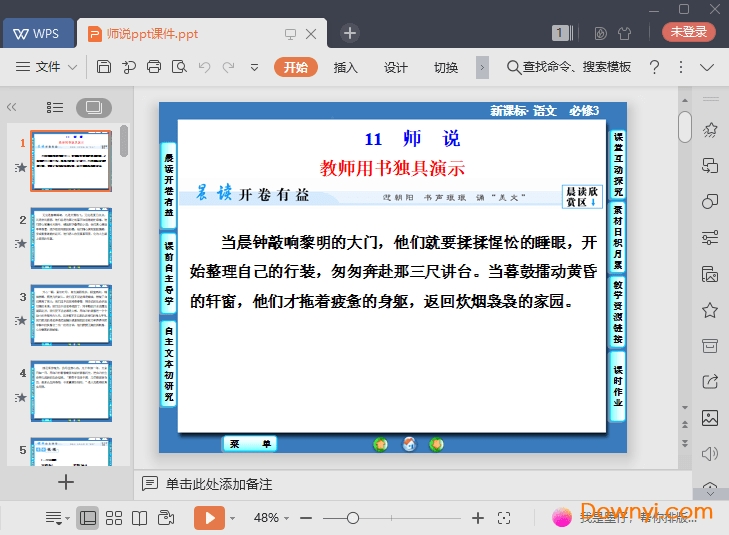This screenshot has width=729, height=535.
Task: Click the home icon on the slide
Action: tap(409, 444)
